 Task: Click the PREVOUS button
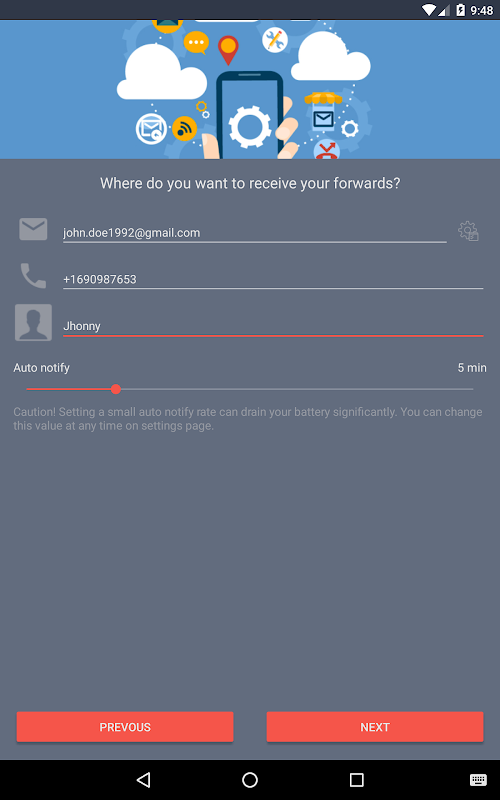coord(125,727)
